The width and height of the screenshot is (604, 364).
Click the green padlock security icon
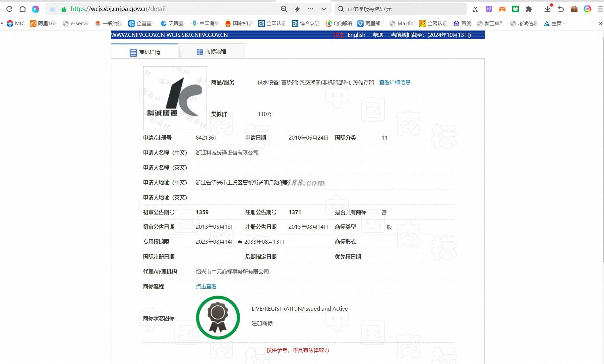[x=64, y=9]
